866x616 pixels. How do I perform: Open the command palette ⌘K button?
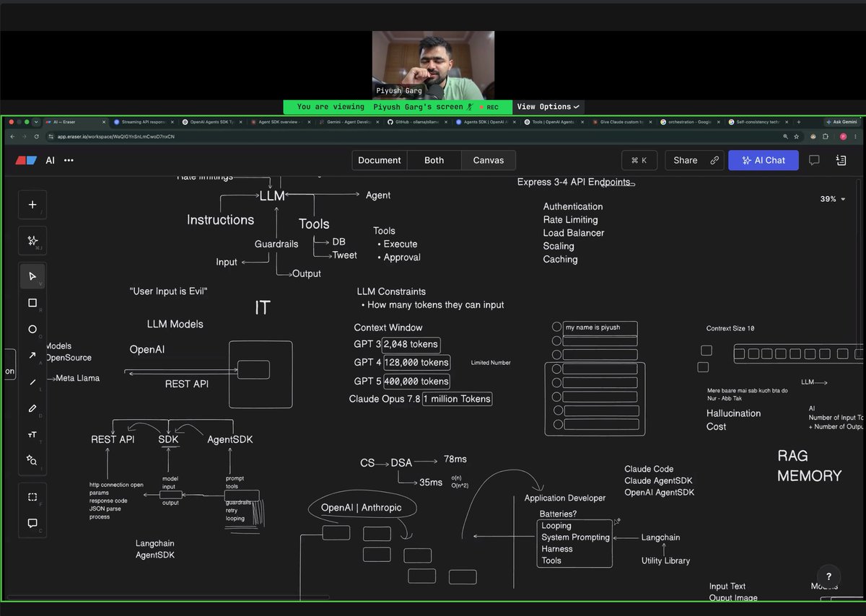point(639,160)
